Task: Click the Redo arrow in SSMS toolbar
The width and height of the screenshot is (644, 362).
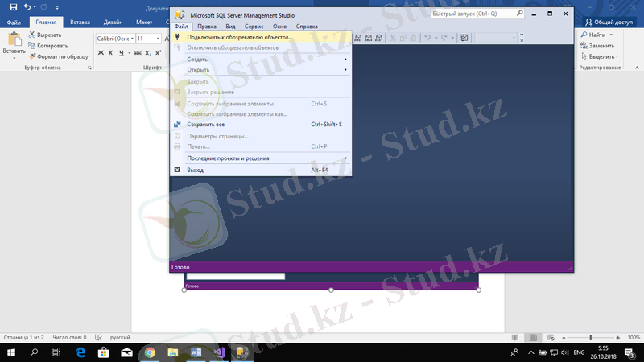Action: 444,38
